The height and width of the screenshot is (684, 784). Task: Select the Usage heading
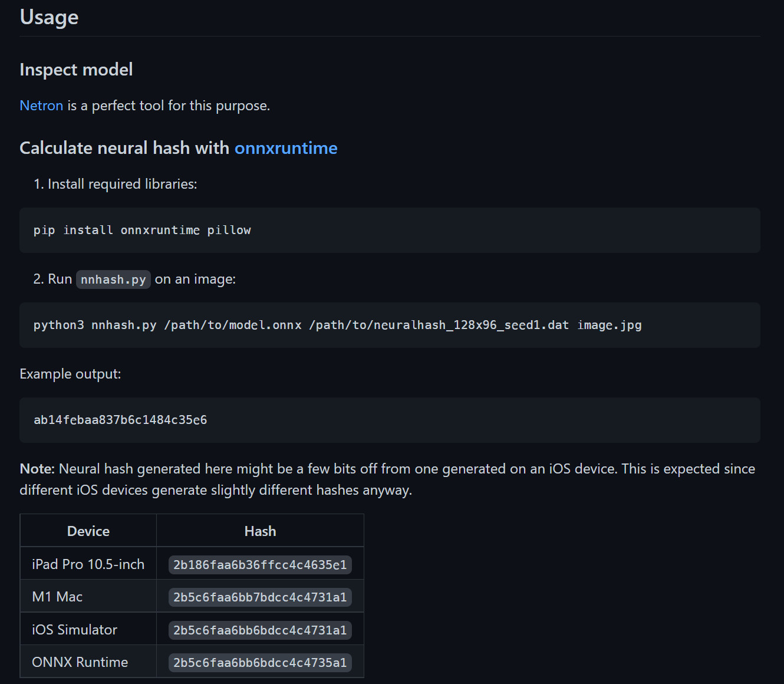click(x=49, y=17)
